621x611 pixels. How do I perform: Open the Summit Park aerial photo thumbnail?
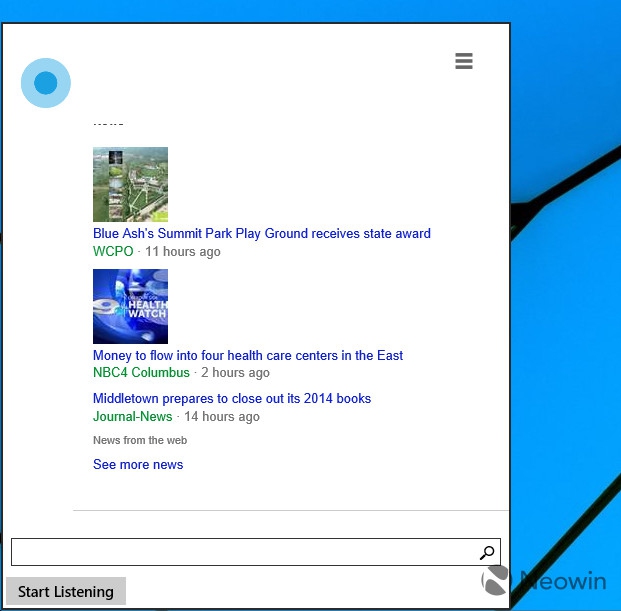pos(130,184)
